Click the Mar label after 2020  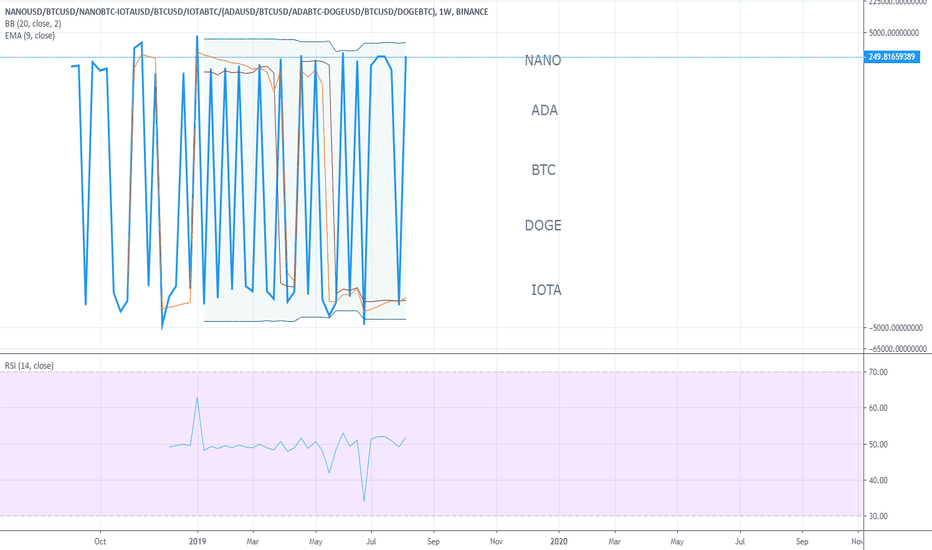click(614, 541)
